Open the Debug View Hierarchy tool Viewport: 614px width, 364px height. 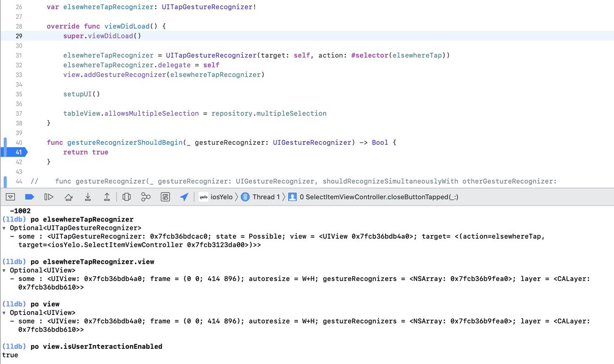tap(127, 197)
